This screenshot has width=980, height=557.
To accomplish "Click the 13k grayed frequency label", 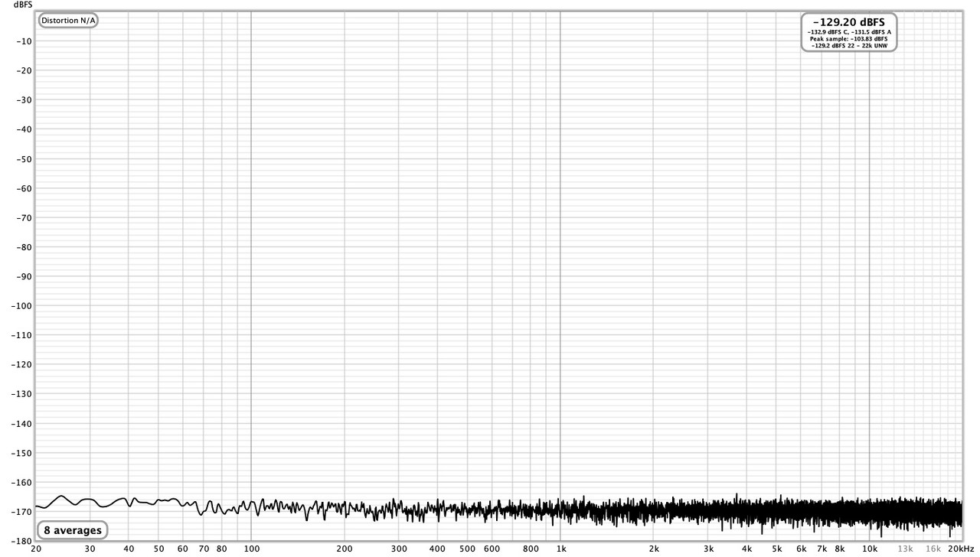I will click(905, 549).
